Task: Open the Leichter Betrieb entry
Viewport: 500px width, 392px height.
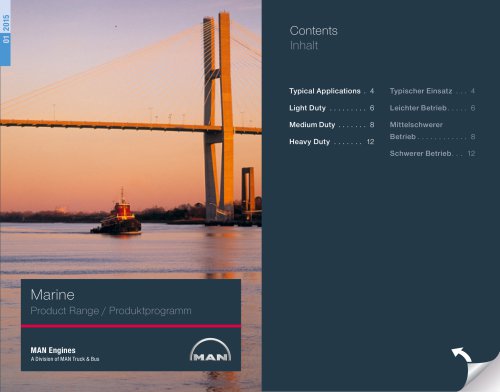Action: [432, 108]
